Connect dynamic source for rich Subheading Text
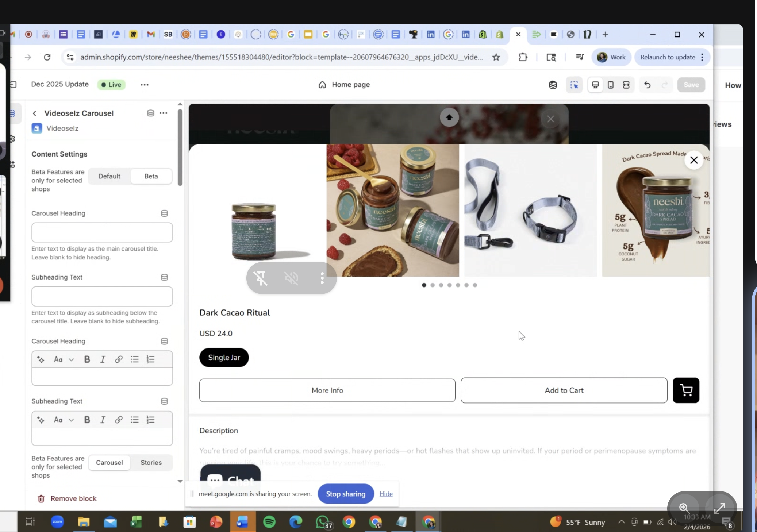The height and width of the screenshot is (532, 757). 164,401
